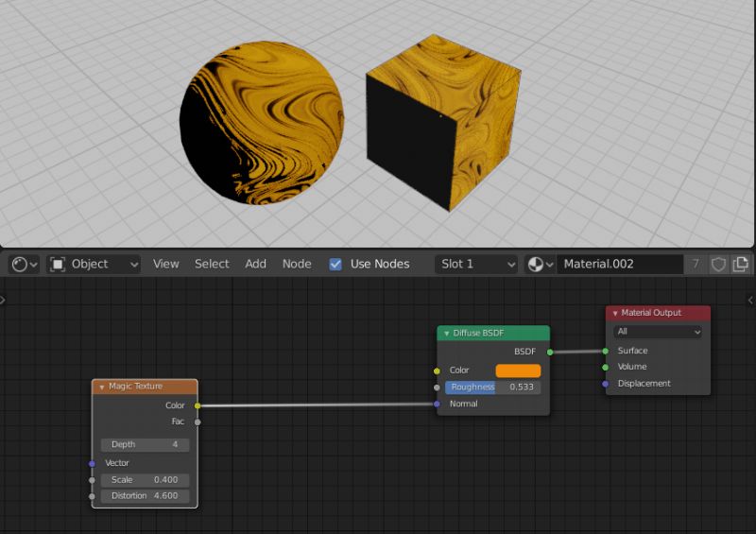This screenshot has height=534, width=756.
Task: Select the textured cube in the viewport
Action: tap(443, 123)
